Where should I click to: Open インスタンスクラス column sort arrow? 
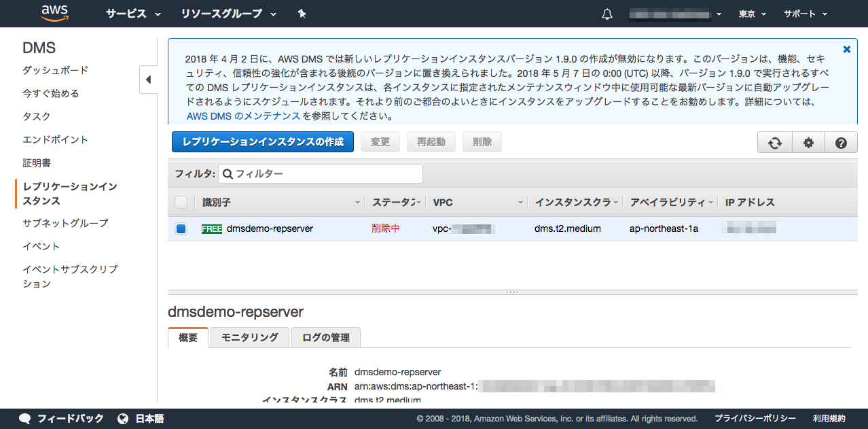point(616,203)
